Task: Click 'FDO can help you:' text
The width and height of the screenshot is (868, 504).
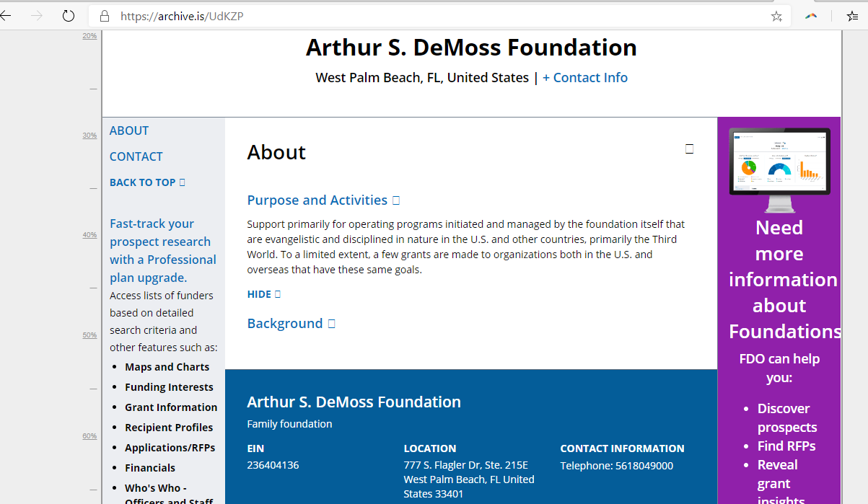Action: point(779,368)
